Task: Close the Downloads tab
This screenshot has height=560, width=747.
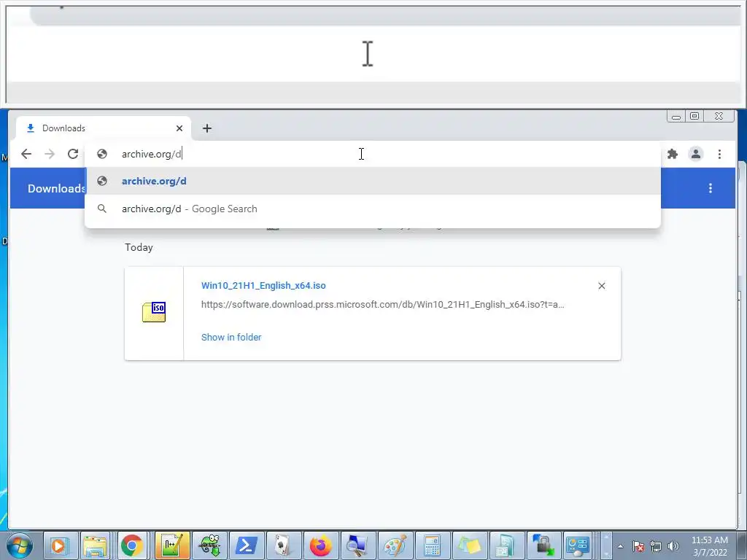Action: (x=179, y=128)
